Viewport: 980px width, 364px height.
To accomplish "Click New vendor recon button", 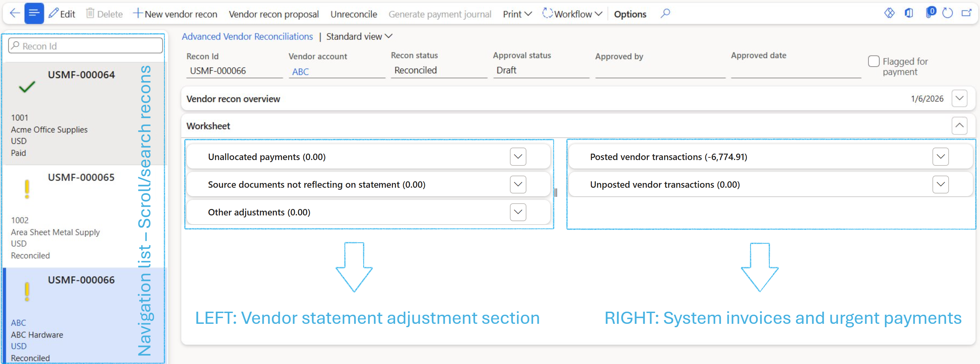I will point(175,14).
